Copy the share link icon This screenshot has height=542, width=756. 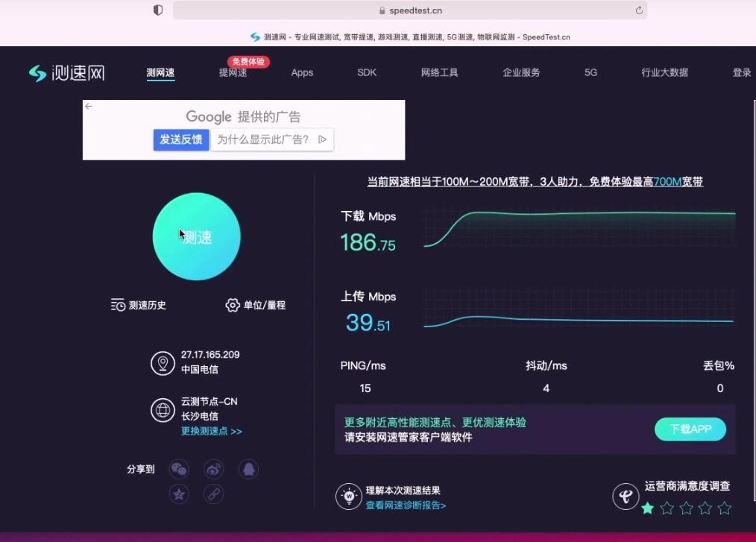(x=214, y=494)
